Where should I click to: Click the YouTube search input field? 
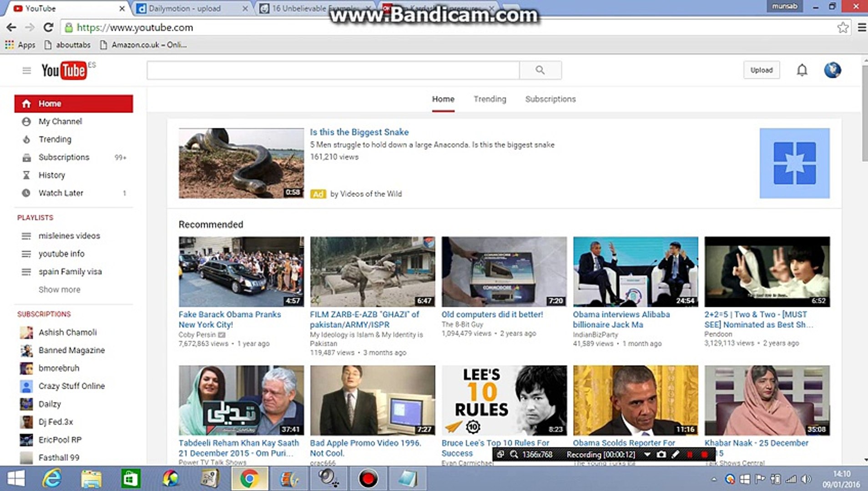coord(333,70)
